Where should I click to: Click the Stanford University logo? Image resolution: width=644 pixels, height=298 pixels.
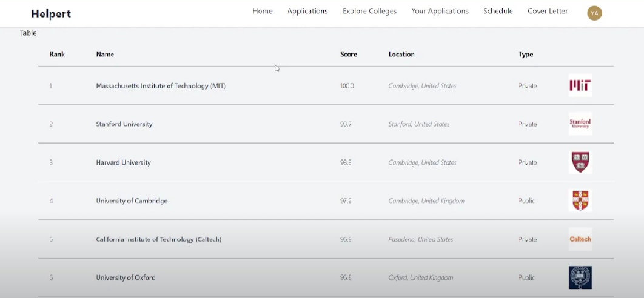coord(580,124)
